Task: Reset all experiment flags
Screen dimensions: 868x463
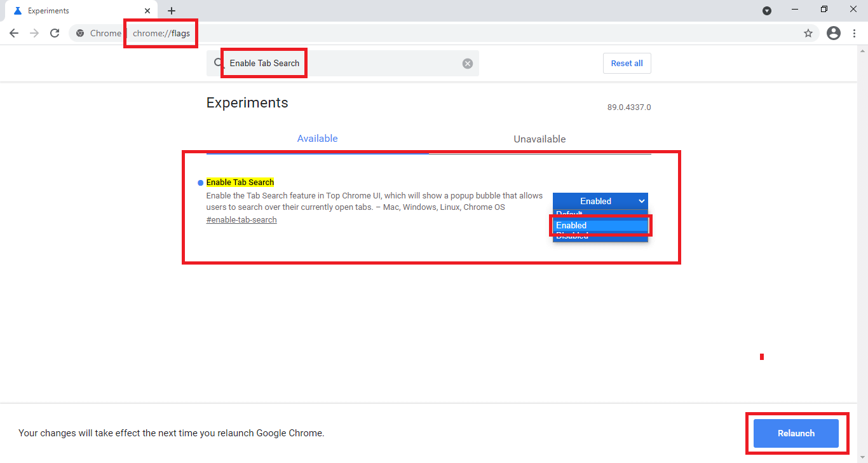Action: coord(627,64)
